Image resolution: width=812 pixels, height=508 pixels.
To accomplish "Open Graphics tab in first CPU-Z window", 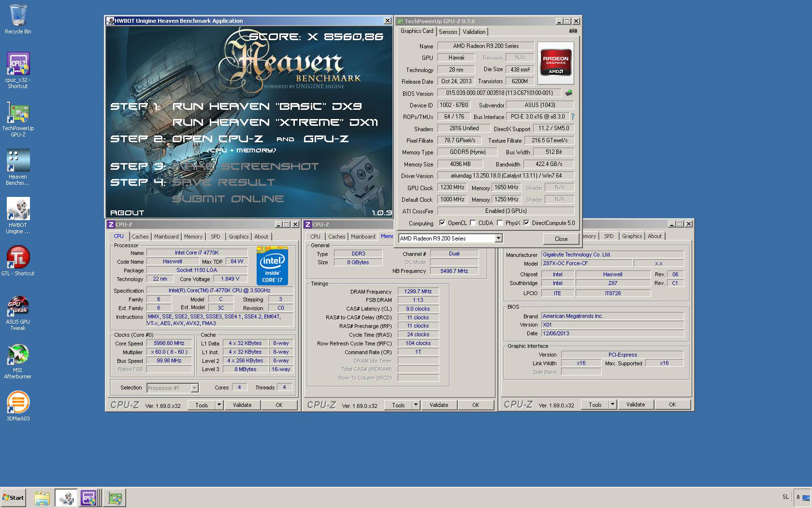I will click(x=239, y=237).
